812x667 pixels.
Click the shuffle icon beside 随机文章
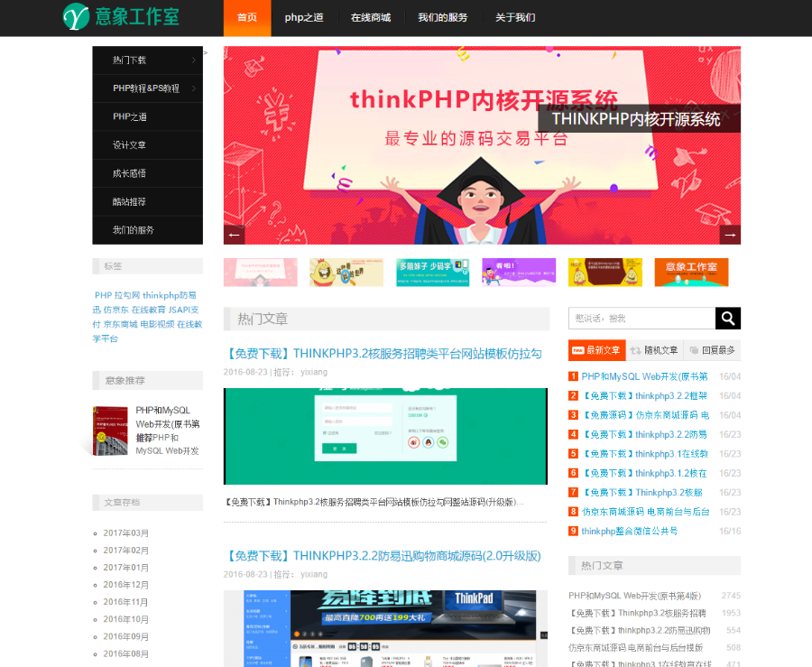click(635, 350)
